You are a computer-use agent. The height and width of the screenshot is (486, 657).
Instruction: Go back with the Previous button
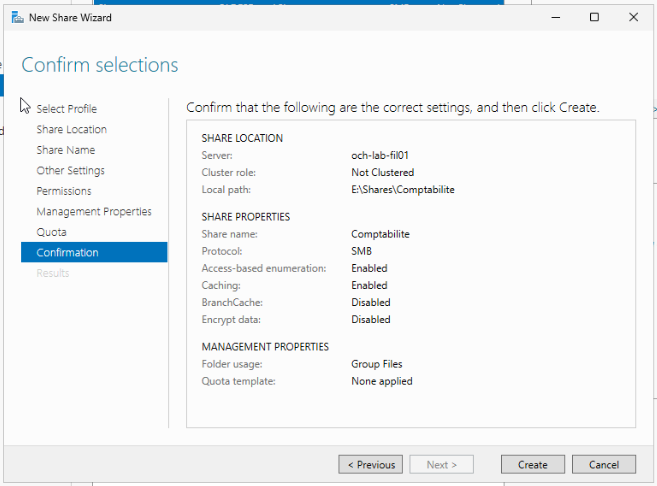pyautogui.click(x=371, y=465)
